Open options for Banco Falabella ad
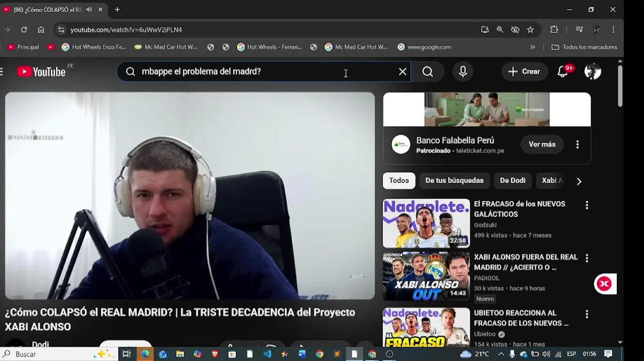 point(577,144)
